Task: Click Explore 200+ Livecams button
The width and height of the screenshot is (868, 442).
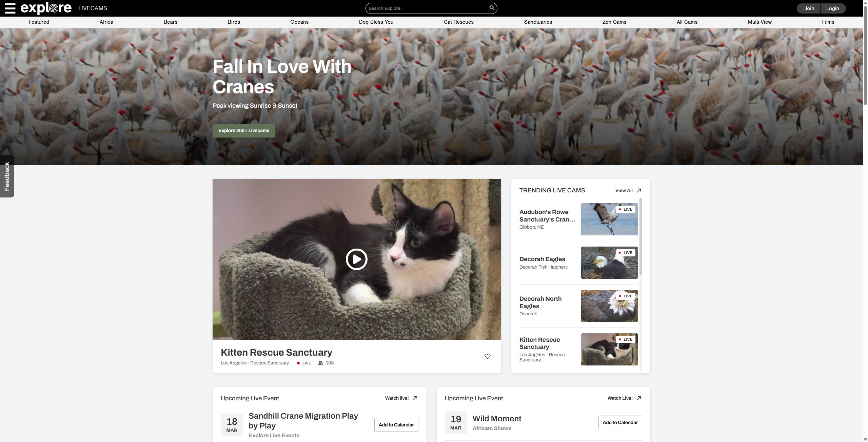Action: pyautogui.click(x=243, y=131)
